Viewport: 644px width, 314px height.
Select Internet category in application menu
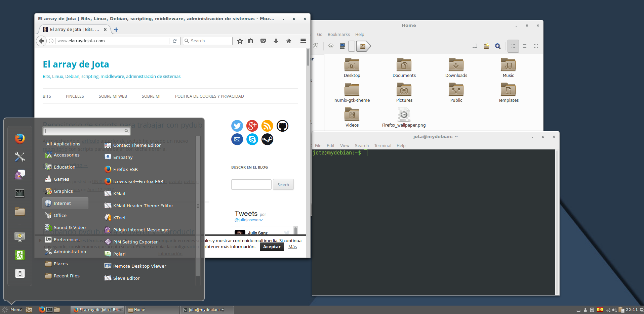(x=66, y=203)
